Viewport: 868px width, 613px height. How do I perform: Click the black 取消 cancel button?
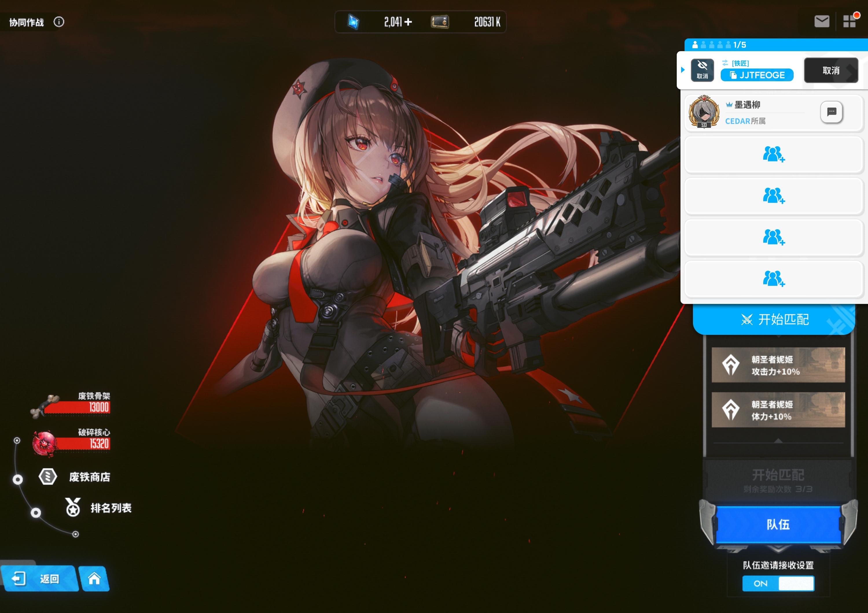point(831,70)
